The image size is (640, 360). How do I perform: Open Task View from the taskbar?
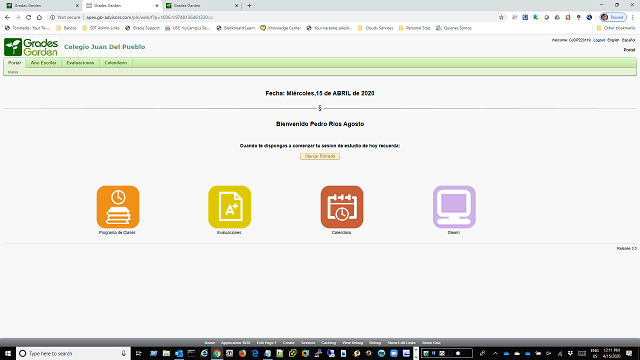tap(138, 353)
